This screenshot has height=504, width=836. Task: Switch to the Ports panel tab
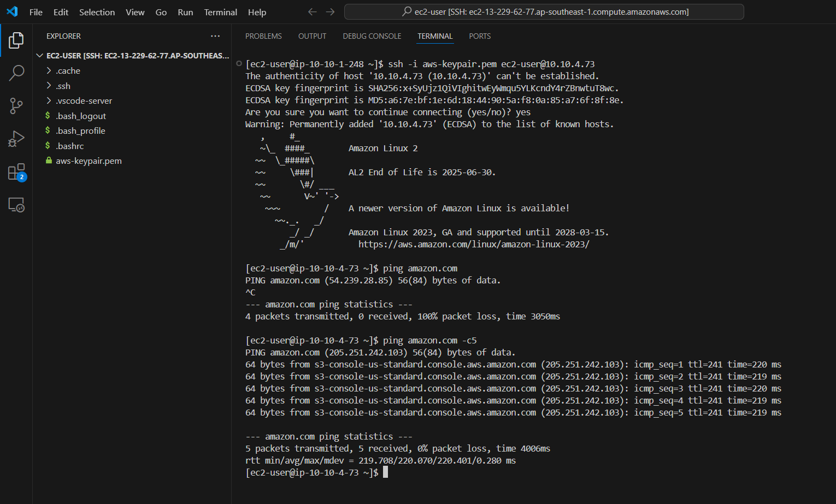click(x=480, y=36)
